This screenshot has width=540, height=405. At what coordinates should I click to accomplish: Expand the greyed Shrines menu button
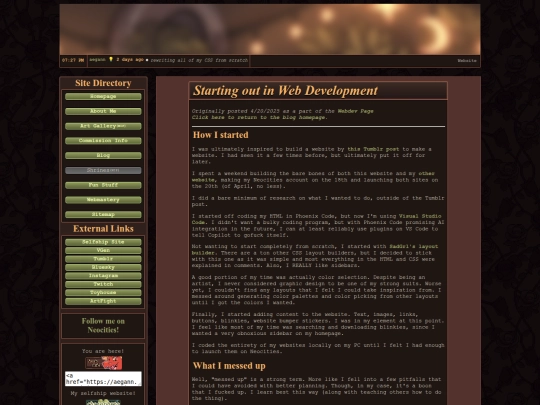pos(103,170)
